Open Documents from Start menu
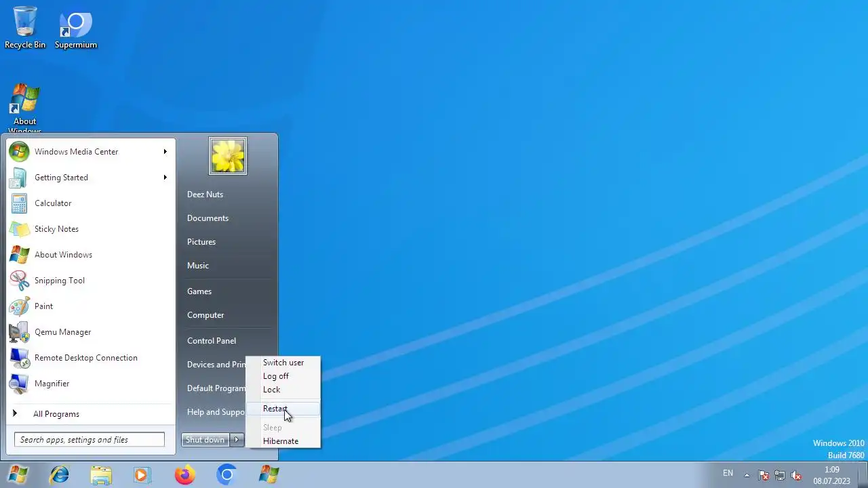868x488 pixels. (208, 218)
